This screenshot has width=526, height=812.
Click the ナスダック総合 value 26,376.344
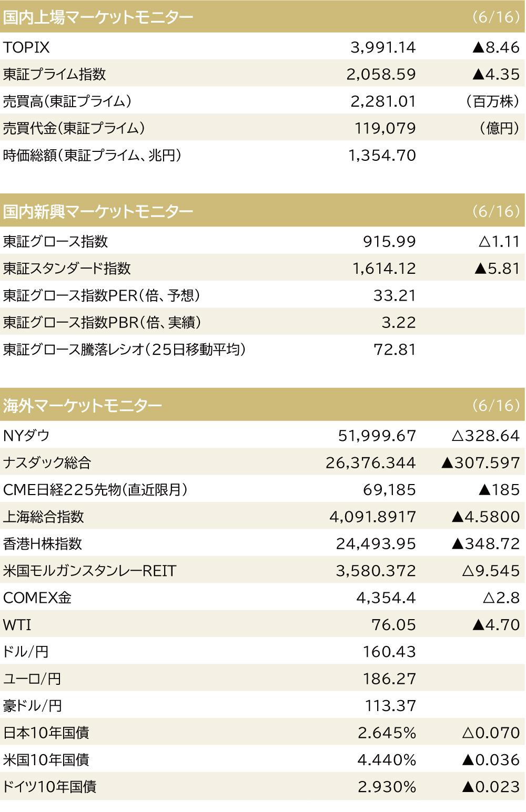pos(370,462)
